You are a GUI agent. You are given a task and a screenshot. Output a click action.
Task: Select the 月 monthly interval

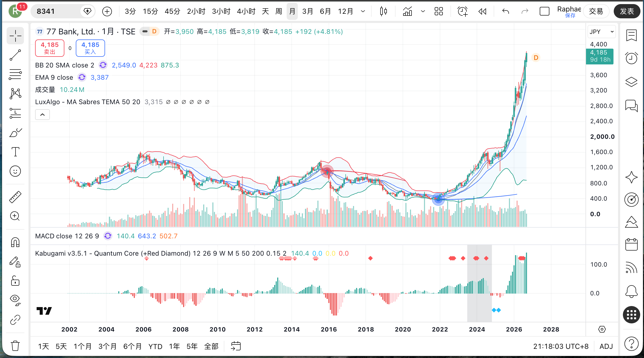292,11
